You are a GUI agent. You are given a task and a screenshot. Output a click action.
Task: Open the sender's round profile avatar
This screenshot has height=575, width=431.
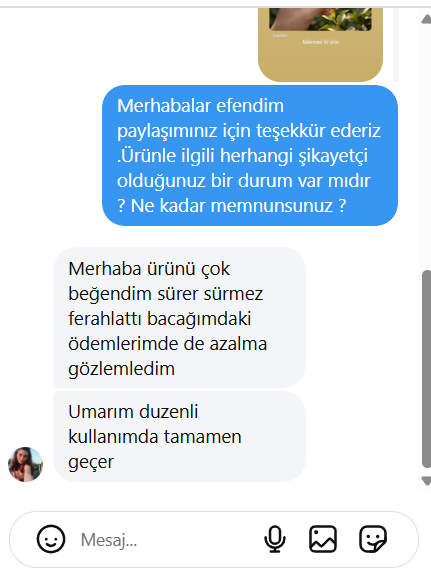[25, 464]
